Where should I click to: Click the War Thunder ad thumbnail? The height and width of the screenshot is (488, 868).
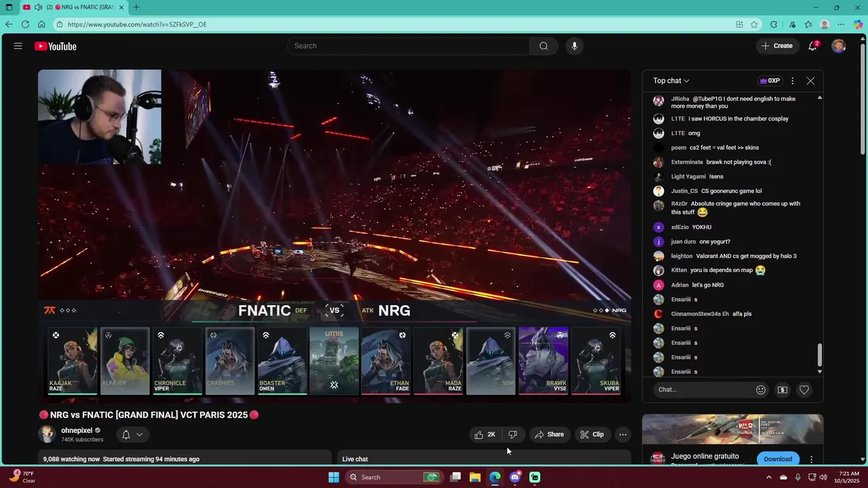tap(732, 429)
